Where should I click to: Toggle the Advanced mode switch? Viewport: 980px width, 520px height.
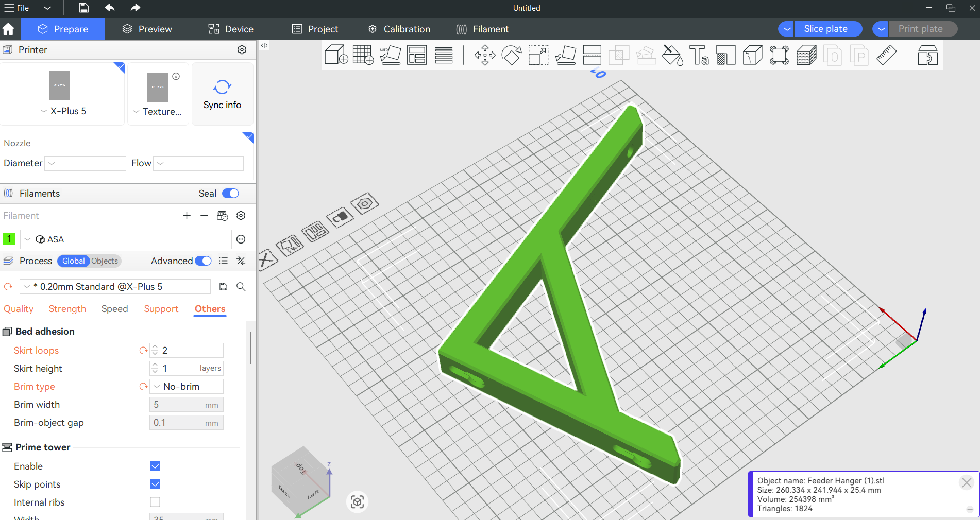pyautogui.click(x=204, y=261)
